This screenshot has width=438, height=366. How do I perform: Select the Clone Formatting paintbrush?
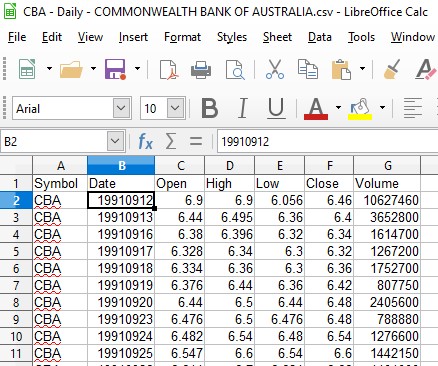pyautogui.click(x=392, y=69)
